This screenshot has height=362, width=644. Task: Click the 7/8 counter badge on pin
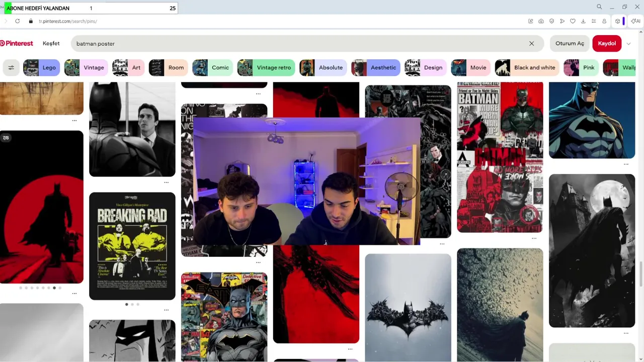click(6, 138)
